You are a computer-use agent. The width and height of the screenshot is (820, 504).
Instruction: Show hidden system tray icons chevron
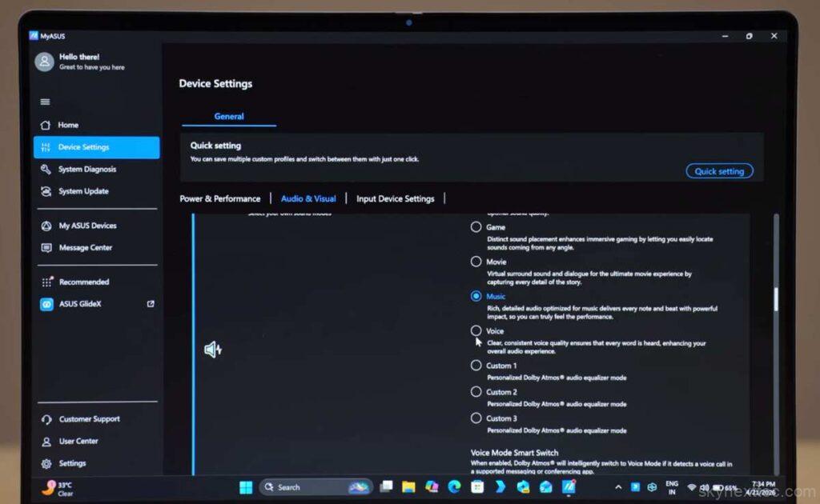(617, 486)
